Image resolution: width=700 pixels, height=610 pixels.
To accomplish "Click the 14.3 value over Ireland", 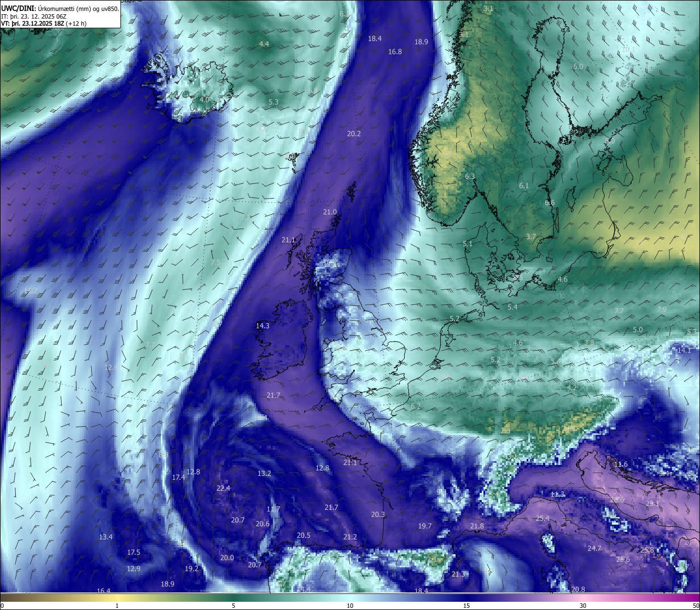I will coord(262,326).
